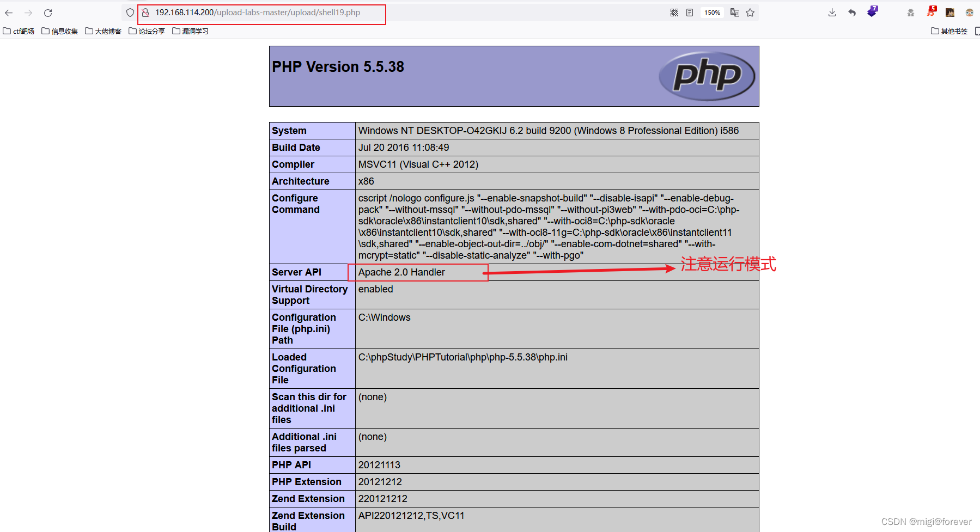Click the undo arrow toolbar button
Viewport: 980px width, 532px height.
pyautogui.click(x=852, y=13)
